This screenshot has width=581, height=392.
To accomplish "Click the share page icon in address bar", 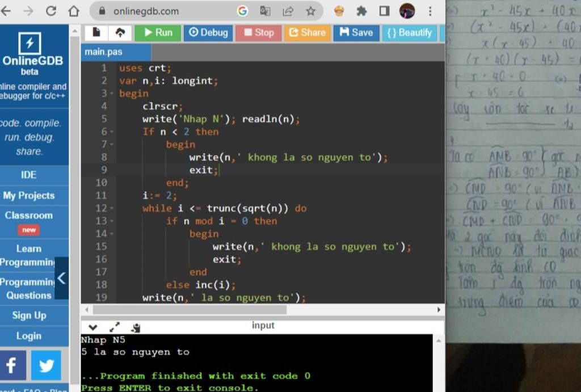I will coord(288,11).
